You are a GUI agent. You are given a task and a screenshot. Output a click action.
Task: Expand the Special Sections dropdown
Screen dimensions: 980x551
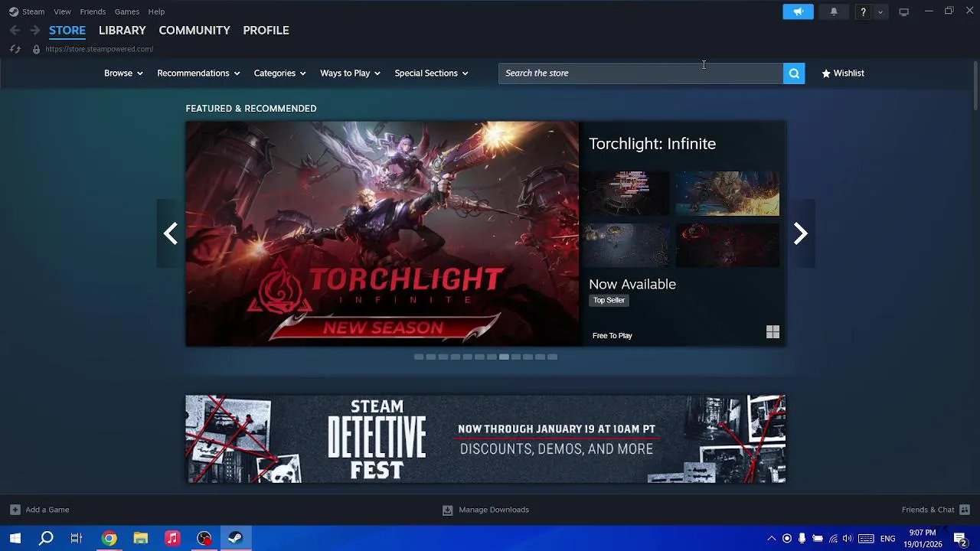click(x=431, y=73)
